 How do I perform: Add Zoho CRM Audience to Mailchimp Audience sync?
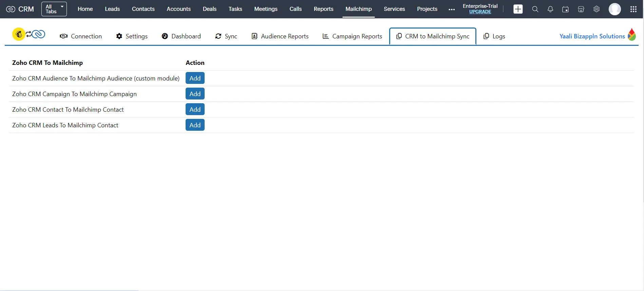click(195, 78)
